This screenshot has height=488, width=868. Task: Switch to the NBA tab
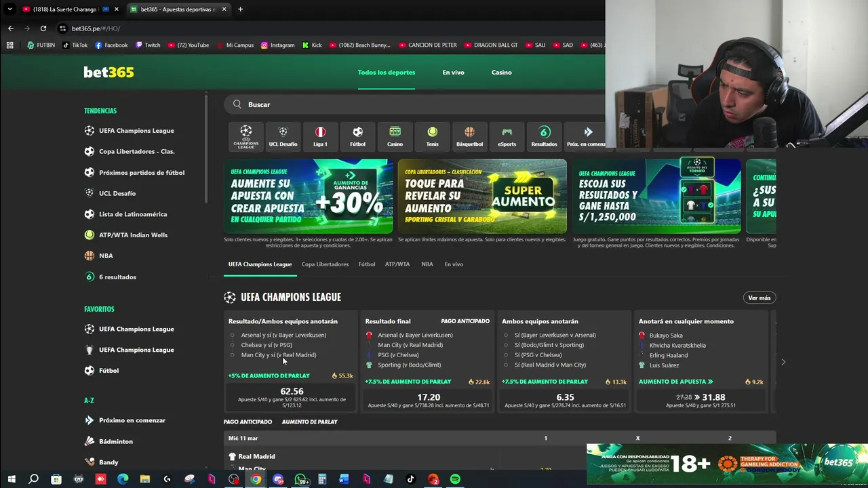[x=427, y=264]
